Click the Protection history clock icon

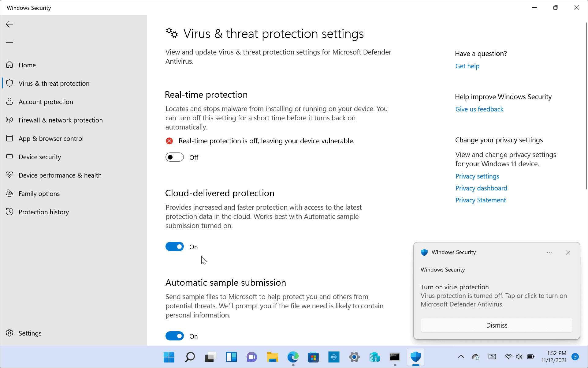point(10,212)
